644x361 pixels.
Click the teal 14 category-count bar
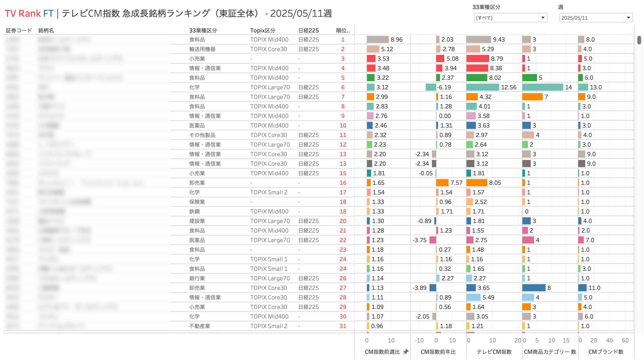click(x=542, y=87)
